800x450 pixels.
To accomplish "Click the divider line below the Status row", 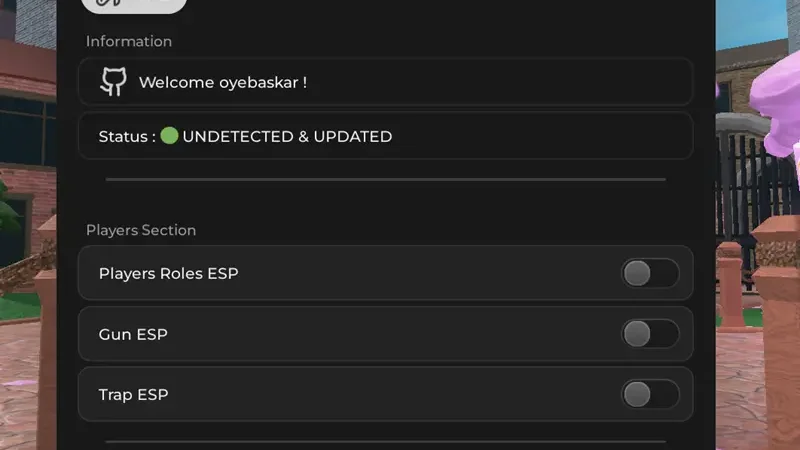I will (x=385, y=180).
